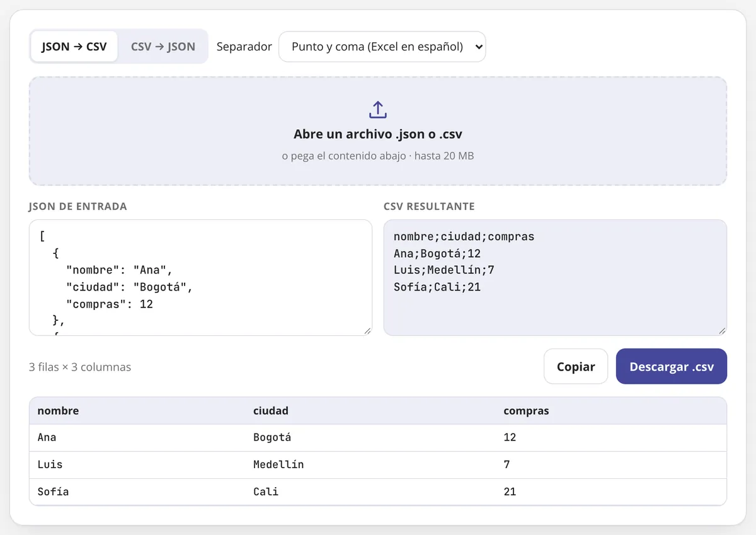This screenshot has width=756, height=535.
Task: Click the Descargar .csv button
Action: pos(672,367)
